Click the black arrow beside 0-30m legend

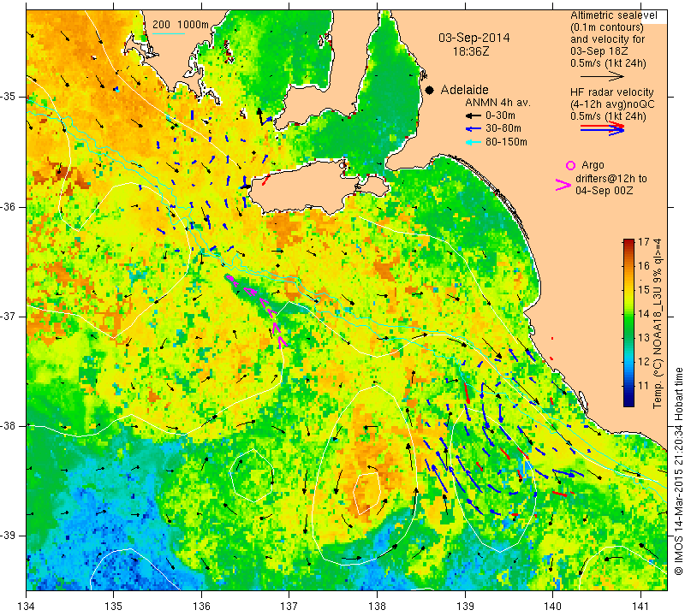(x=473, y=116)
